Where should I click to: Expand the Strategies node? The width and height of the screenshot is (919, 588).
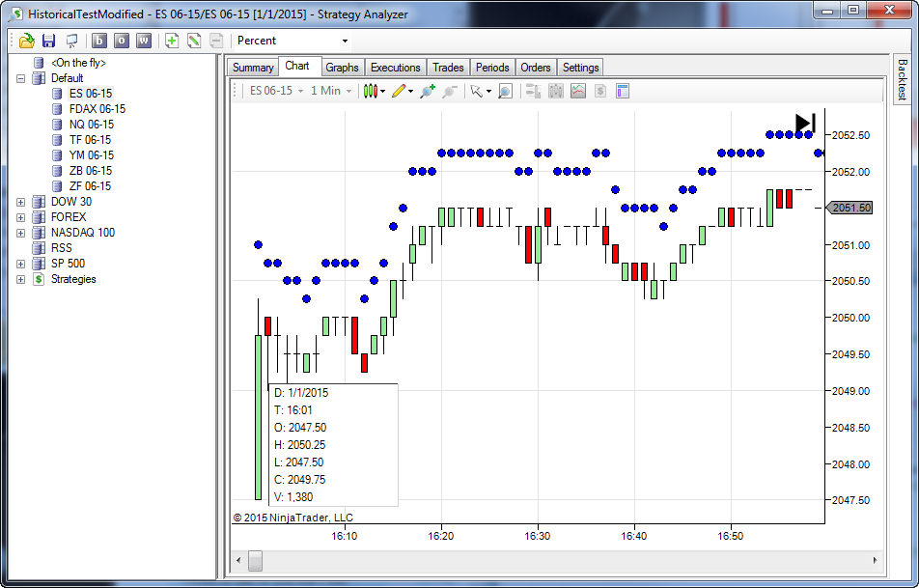point(20,279)
